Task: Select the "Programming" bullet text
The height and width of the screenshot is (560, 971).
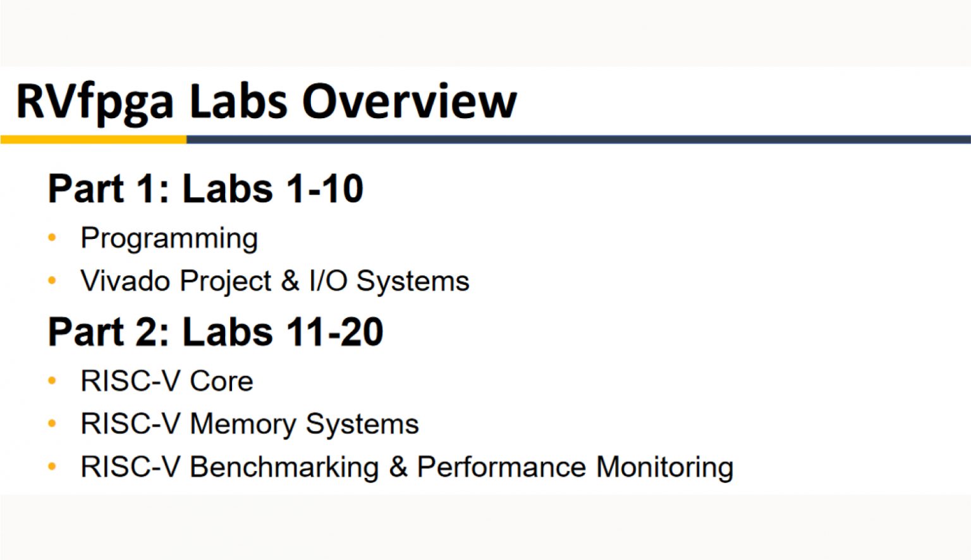Action: point(169,238)
